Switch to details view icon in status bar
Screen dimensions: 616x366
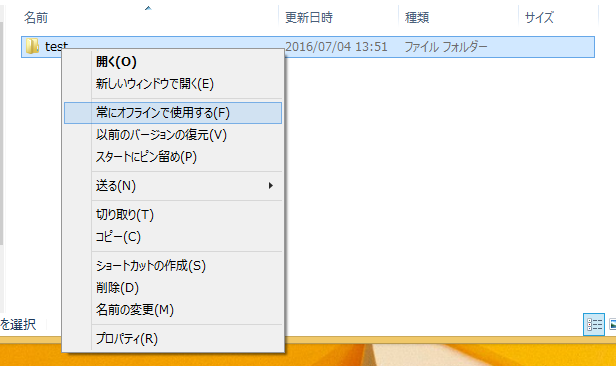pyautogui.click(x=594, y=324)
